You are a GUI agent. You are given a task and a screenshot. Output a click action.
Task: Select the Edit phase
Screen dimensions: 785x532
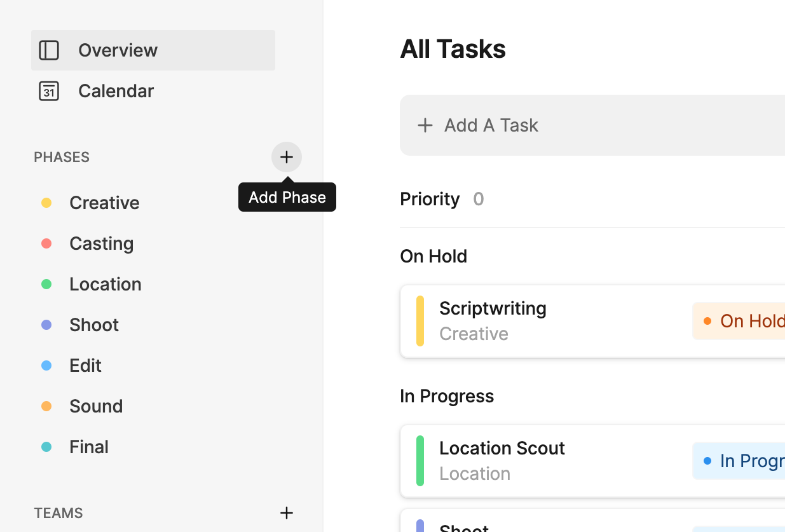(85, 365)
